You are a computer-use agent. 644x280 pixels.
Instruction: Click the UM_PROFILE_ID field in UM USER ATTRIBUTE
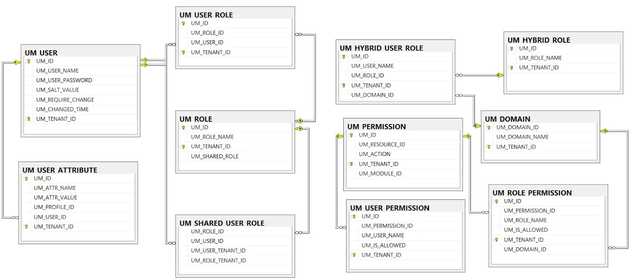click(x=54, y=207)
